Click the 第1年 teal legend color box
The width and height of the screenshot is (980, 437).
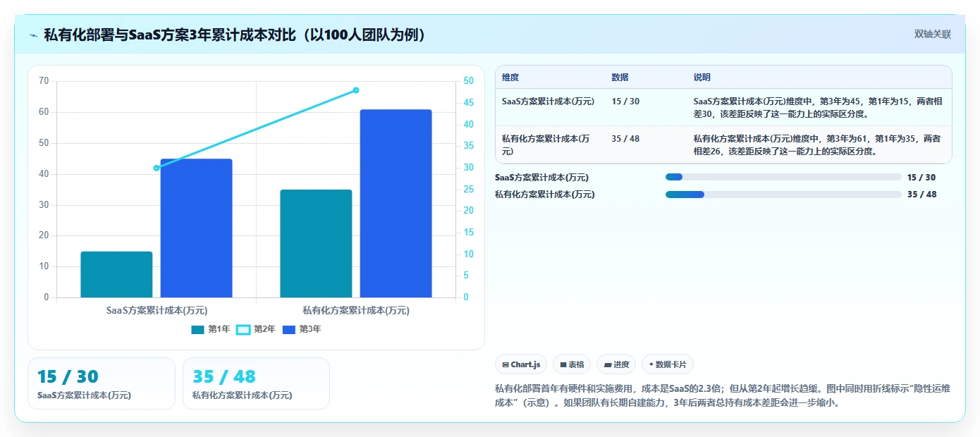click(197, 329)
